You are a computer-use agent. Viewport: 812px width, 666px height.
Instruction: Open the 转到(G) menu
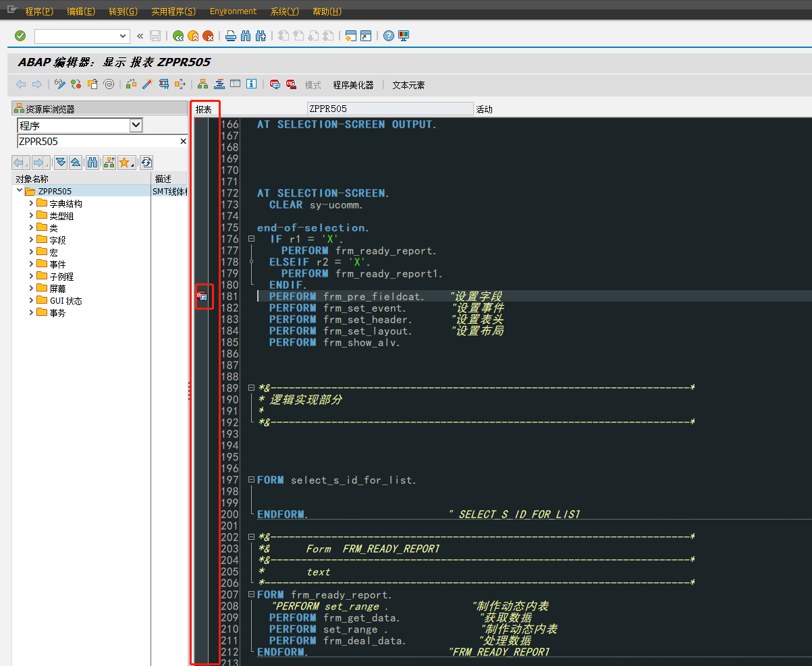[124, 11]
